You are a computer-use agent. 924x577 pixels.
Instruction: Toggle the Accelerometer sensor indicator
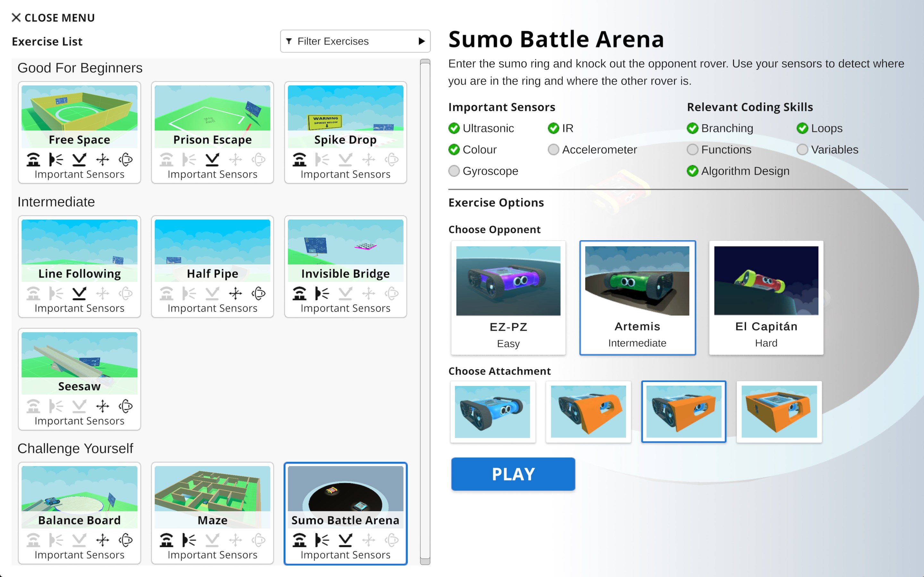[x=553, y=150]
